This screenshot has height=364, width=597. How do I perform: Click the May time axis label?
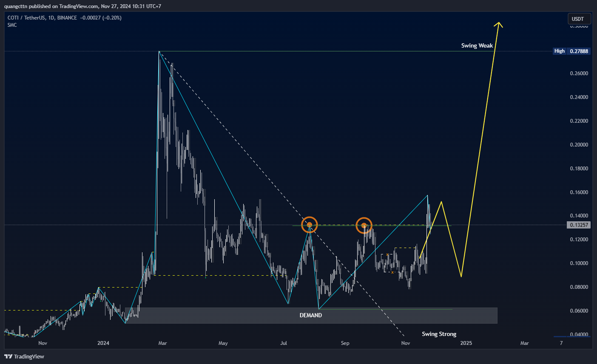pyautogui.click(x=223, y=343)
